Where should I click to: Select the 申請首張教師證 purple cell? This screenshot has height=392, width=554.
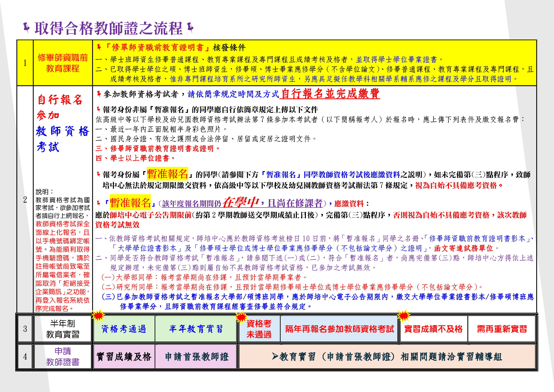[196, 356]
